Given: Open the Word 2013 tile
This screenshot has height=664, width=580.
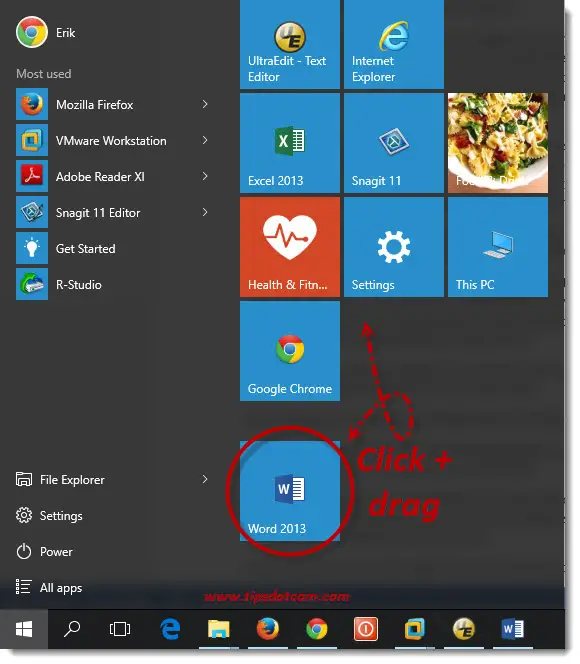Looking at the screenshot, I should [290, 491].
